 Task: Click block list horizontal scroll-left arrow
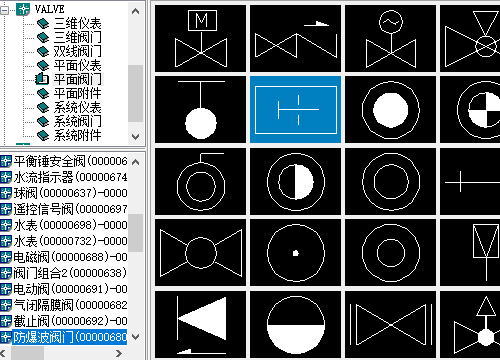click(3, 353)
